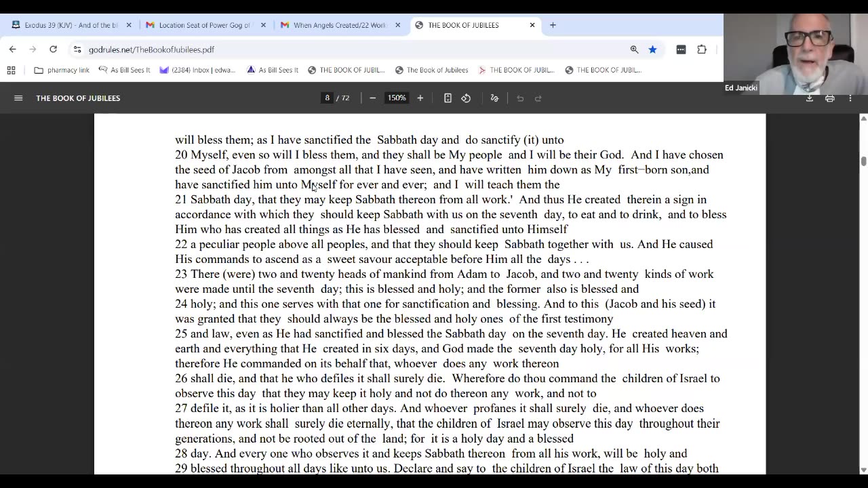Open the first As Bill Sees It bookmark
Screen dimensions: 868x488
click(124, 70)
